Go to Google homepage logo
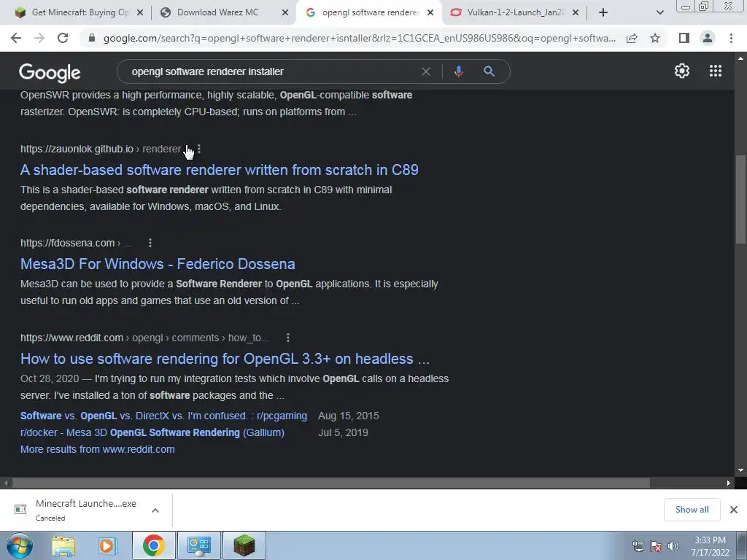The width and height of the screenshot is (747, 560). click(x=50, y=72)
